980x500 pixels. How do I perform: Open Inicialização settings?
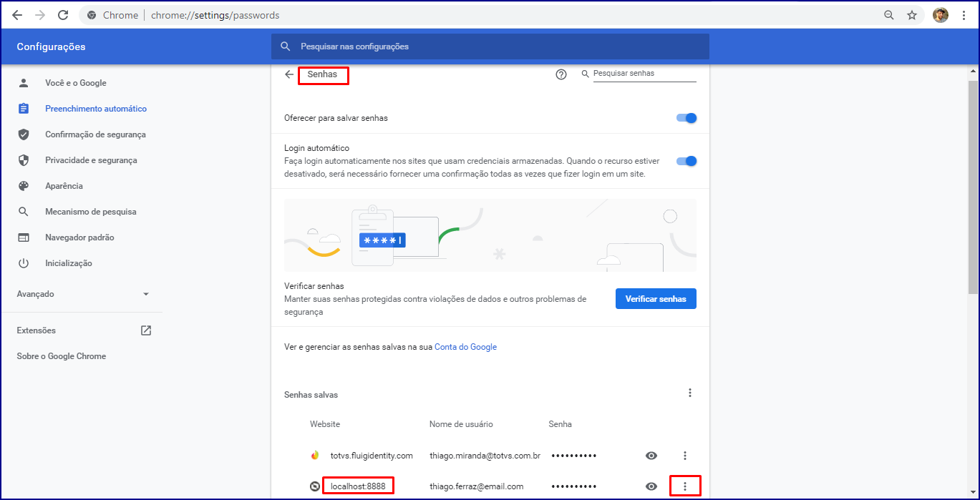point(69,263)
